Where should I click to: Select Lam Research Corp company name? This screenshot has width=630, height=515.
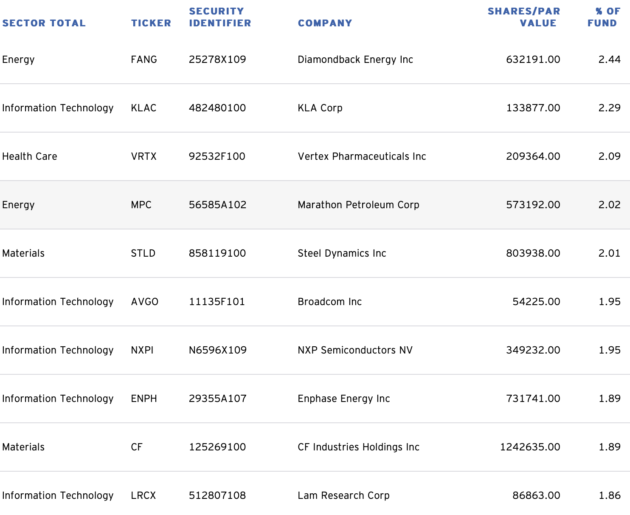tap(344, 495)
